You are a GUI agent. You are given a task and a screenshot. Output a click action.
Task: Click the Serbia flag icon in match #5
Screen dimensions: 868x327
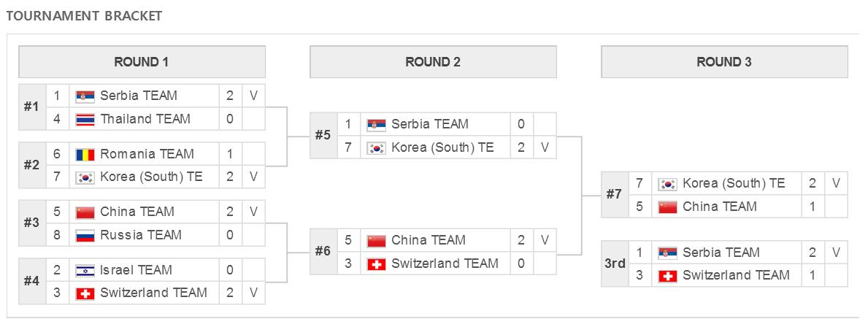click(377, 125)
